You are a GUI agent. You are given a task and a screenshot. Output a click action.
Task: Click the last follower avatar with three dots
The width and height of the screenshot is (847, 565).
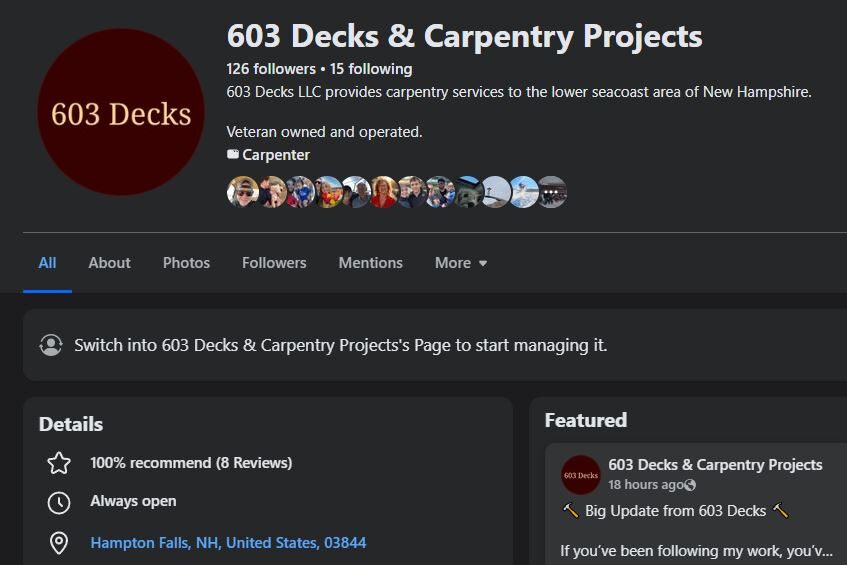[x=552, y=192]
